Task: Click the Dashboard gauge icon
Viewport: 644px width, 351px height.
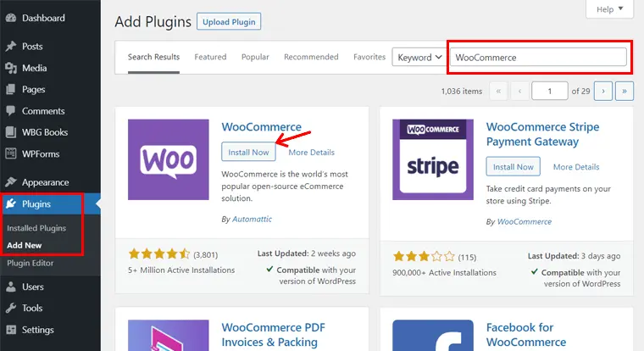Action: point(11,18)
